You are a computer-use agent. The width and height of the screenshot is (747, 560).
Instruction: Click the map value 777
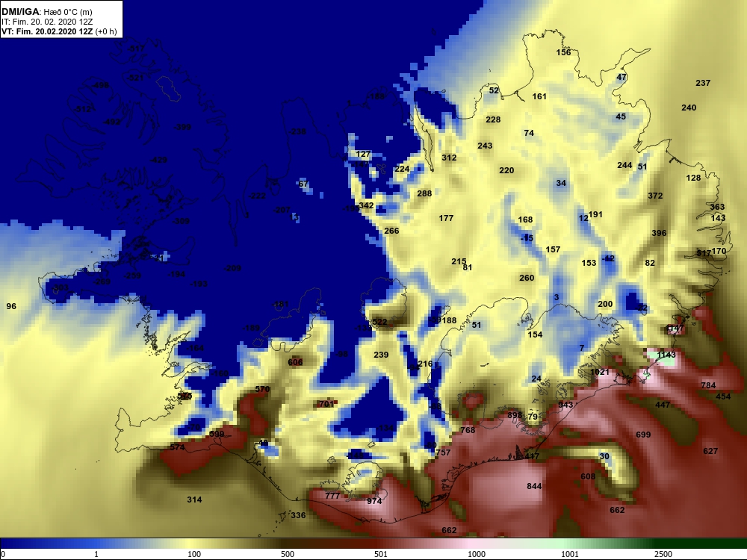332,497
